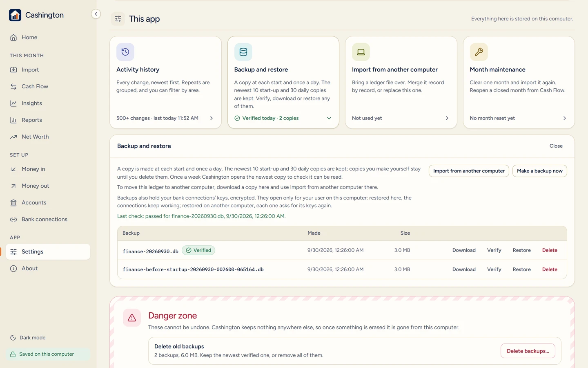This screenshot has height=368, width=588.
Task: Click the Verified badge on finance-20260930.db
Action: [198, 250]
